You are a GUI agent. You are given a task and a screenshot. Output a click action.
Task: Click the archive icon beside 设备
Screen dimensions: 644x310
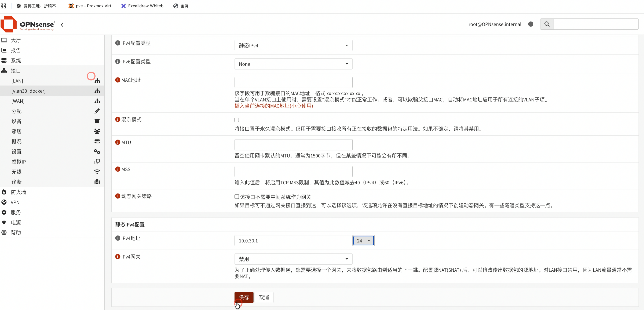(x=97, y=121)
